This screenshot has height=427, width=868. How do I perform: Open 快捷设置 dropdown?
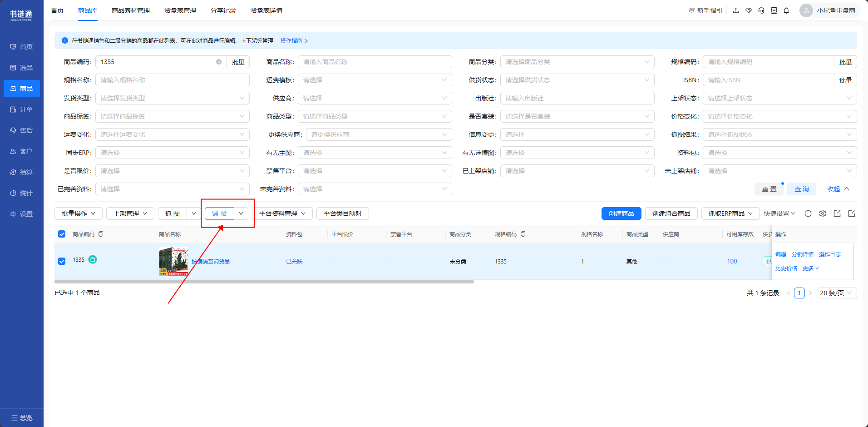click(x=779, y=213)
